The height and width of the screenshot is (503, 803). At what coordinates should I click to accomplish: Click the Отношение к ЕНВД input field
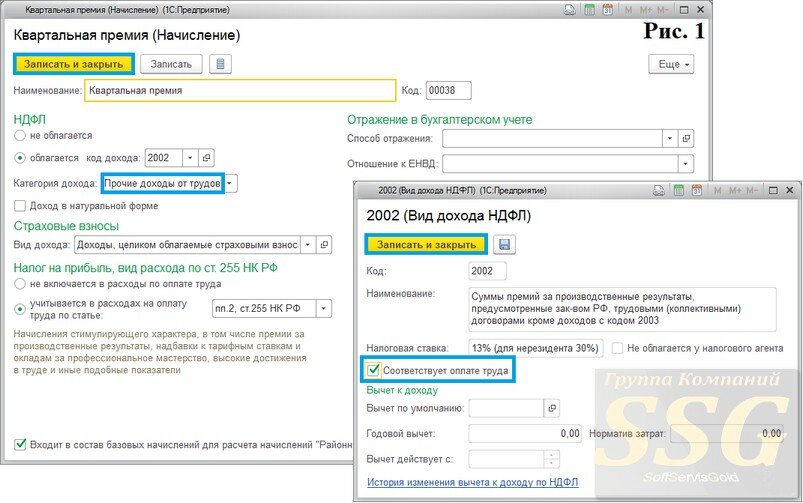pyautogui.click(x=560, y=164)
